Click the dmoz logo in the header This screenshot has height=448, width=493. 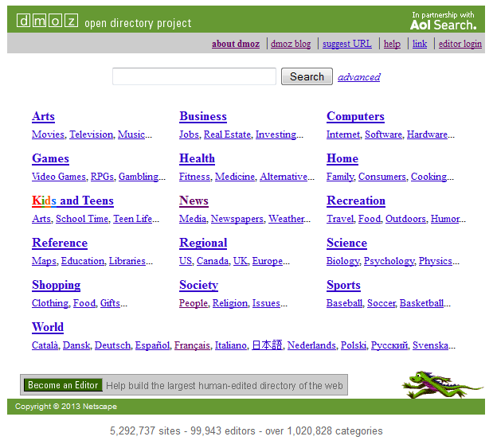48,21
